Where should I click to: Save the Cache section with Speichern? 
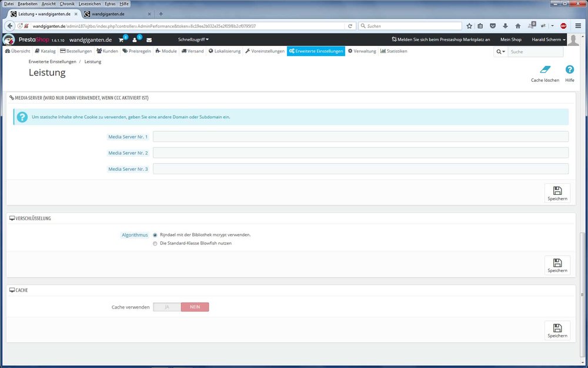tap(557, 330)
